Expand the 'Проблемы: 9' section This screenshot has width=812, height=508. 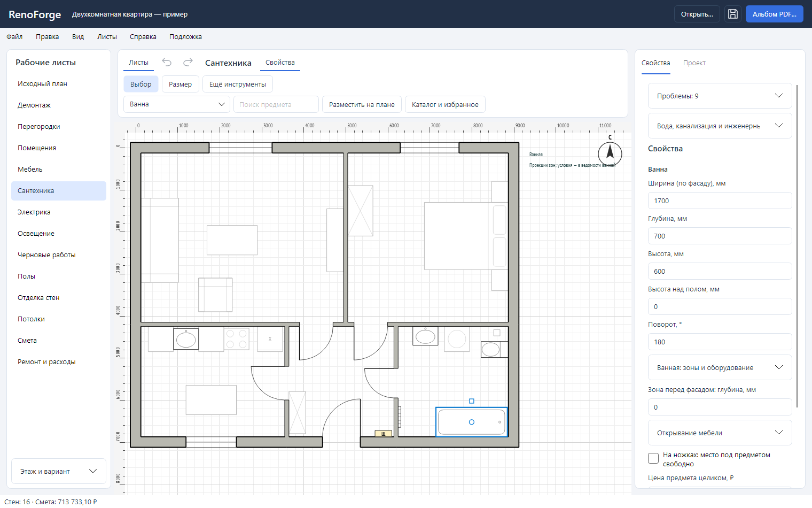pyautogui.click(x=720, y=96)
